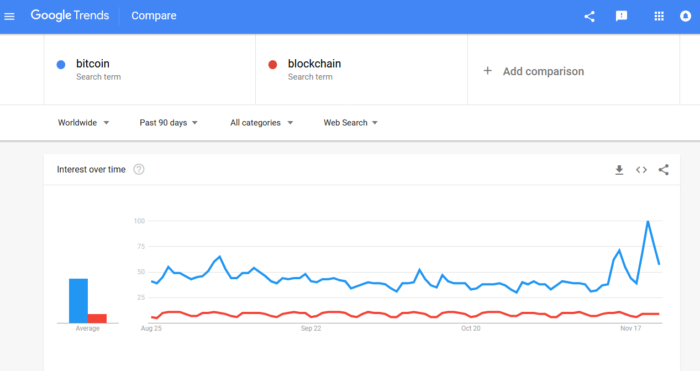Expand the All categories dropdown
700x371 pixels.
tap(262, 123)
